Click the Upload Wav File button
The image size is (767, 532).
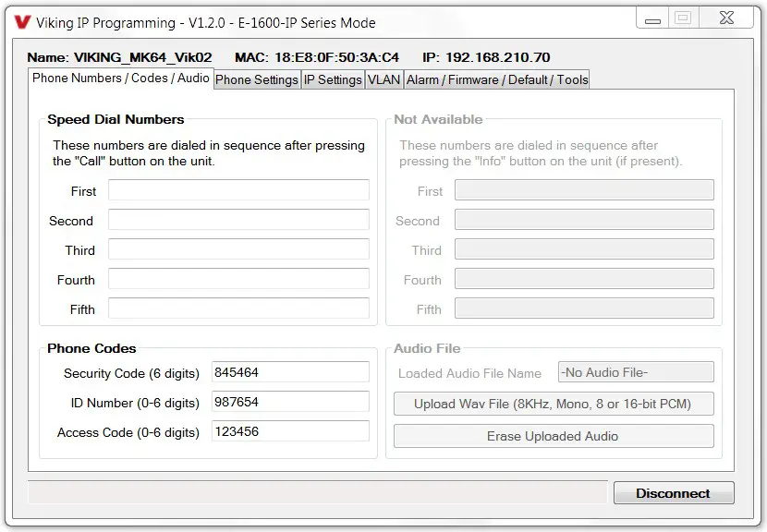tap(554, 404)
